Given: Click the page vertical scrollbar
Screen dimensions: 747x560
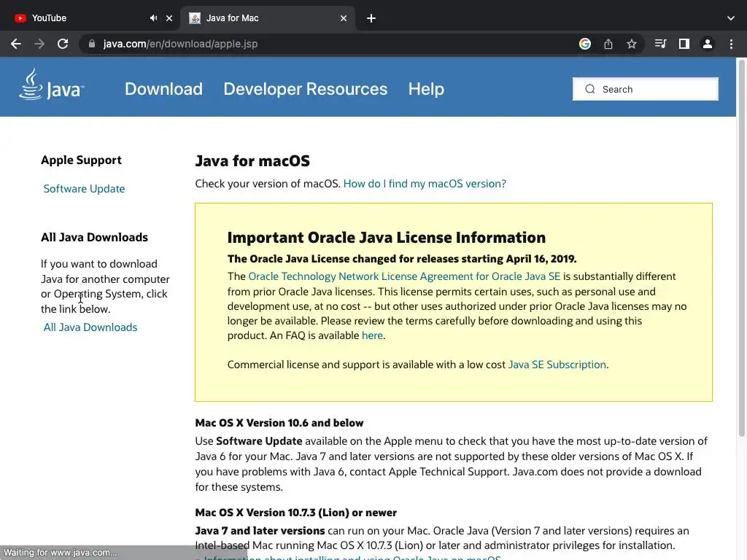Looking at the screenshot, I should [x=742, y=248].
